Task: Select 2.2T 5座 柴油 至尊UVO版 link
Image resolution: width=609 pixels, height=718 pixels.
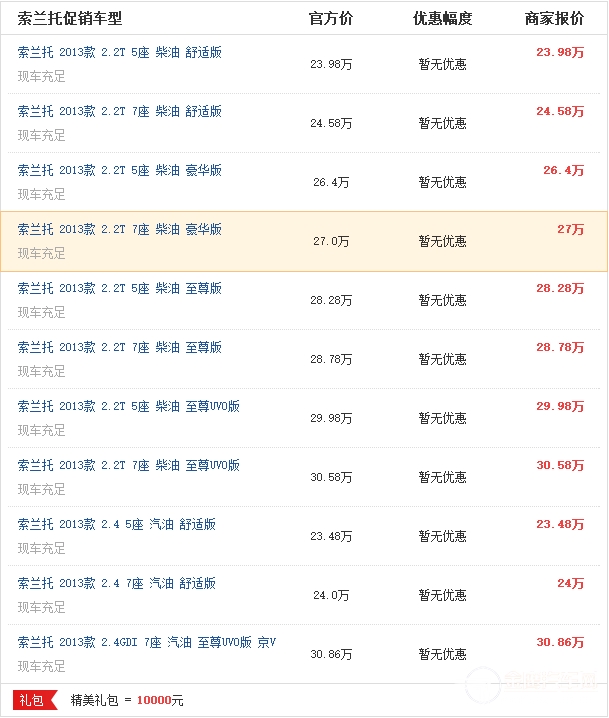Action: [x=129, y=406]
